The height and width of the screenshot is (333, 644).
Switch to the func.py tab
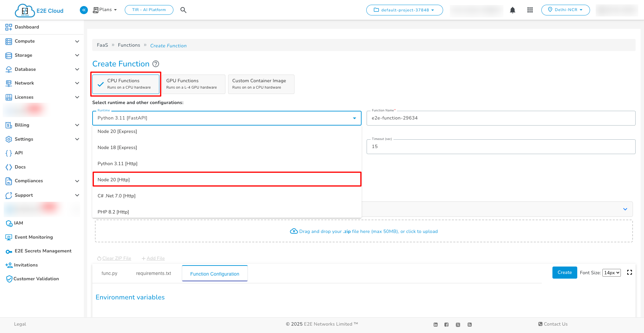click(109, 274)
